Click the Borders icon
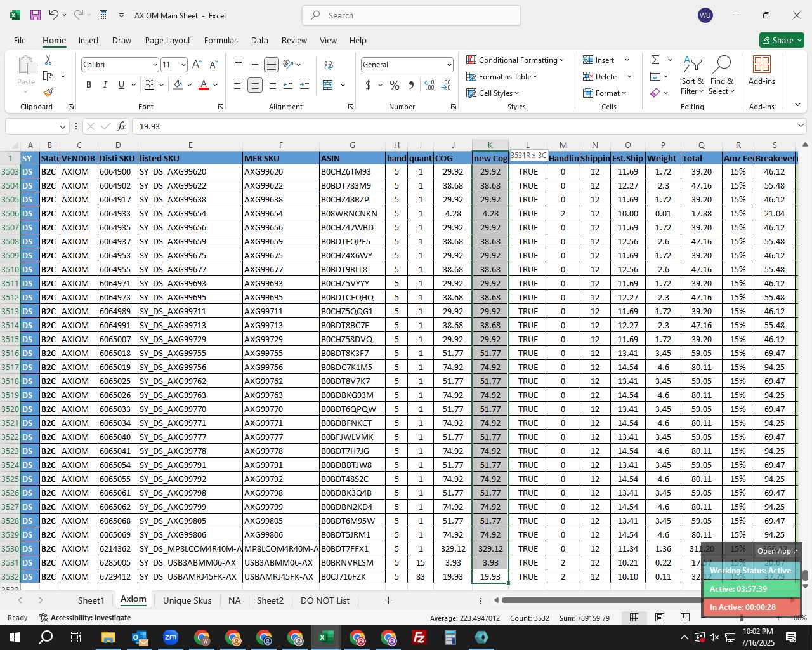 tap(149, 85)
